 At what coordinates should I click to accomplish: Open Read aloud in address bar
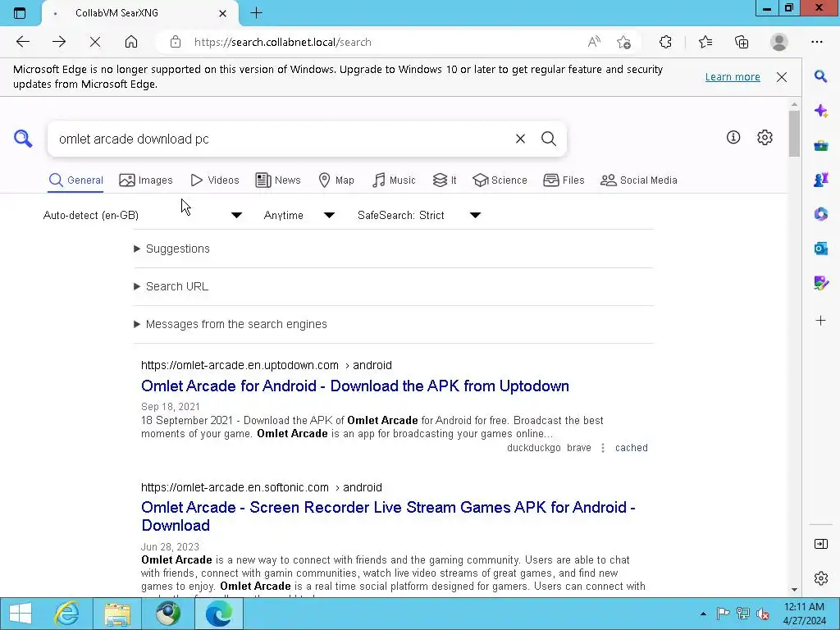click(x=594, y=42)
